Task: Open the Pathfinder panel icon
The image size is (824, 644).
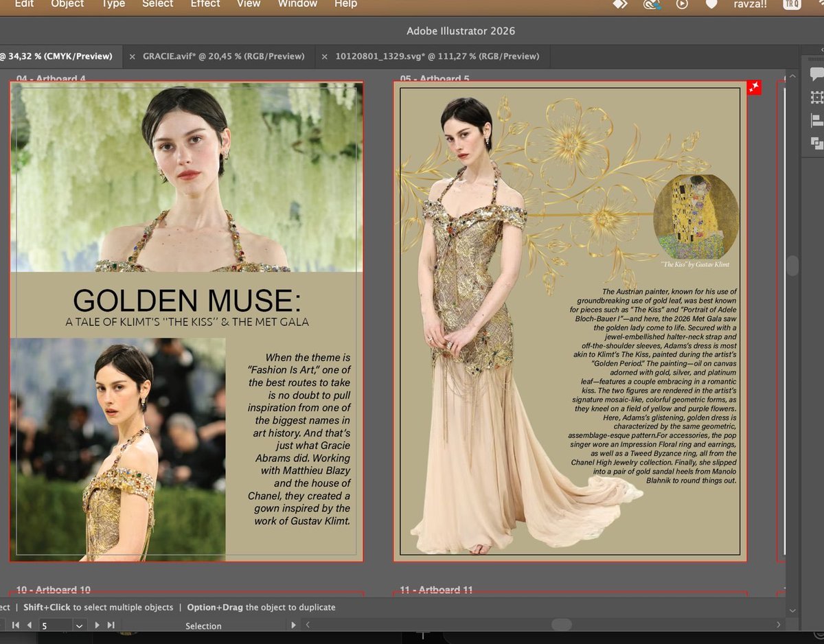Action: coord(816,143)
